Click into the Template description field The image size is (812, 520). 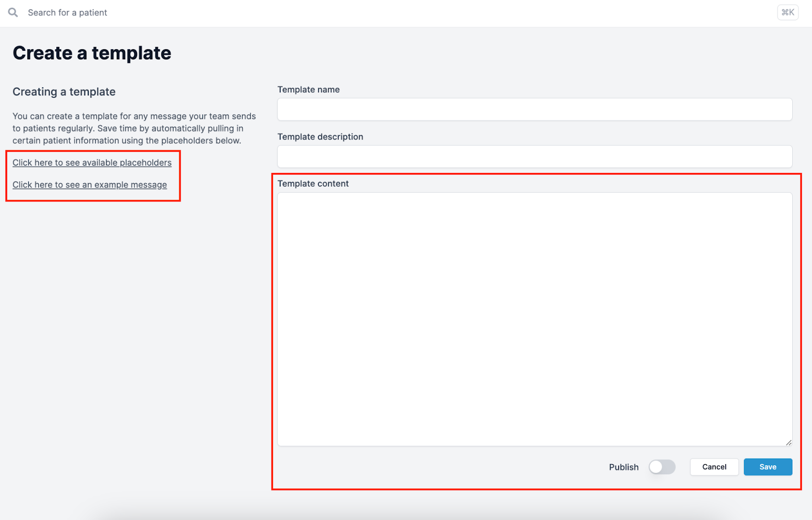(534, 156)
